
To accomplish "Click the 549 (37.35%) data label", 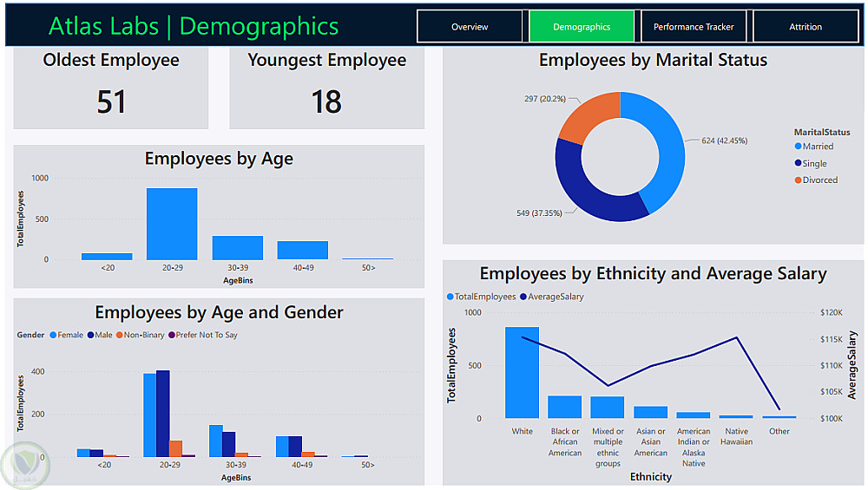I will [539, 213].
